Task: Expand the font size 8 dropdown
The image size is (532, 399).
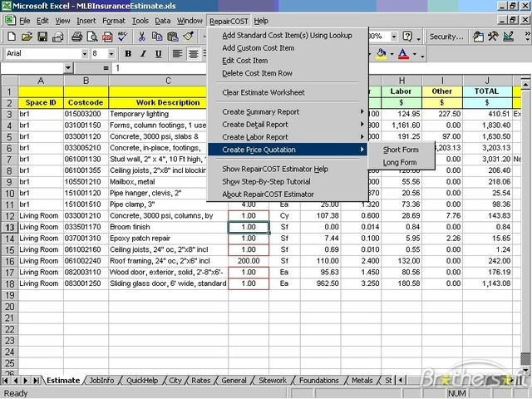Action: (x=111, y=53)
